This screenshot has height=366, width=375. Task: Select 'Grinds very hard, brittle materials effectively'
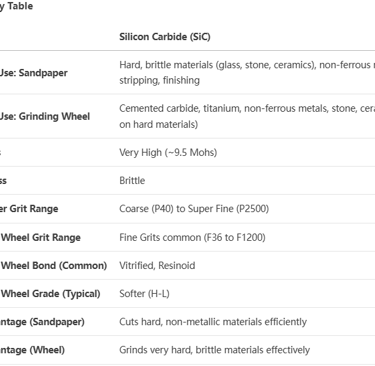[x=214, y=350]
